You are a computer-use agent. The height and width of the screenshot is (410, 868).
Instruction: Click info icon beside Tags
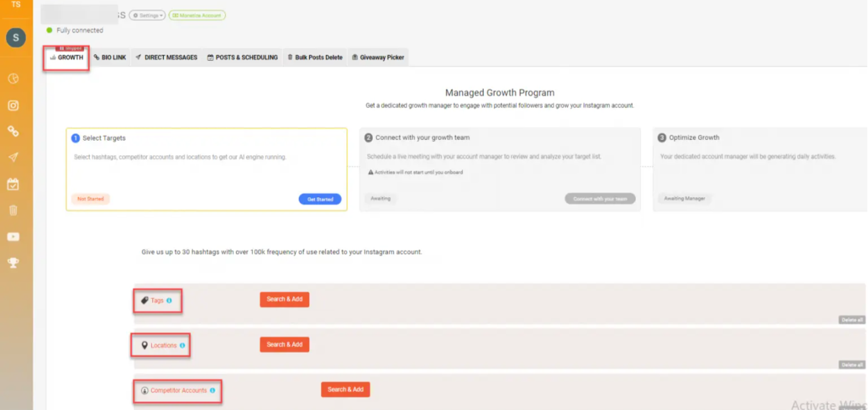(169, 301)
